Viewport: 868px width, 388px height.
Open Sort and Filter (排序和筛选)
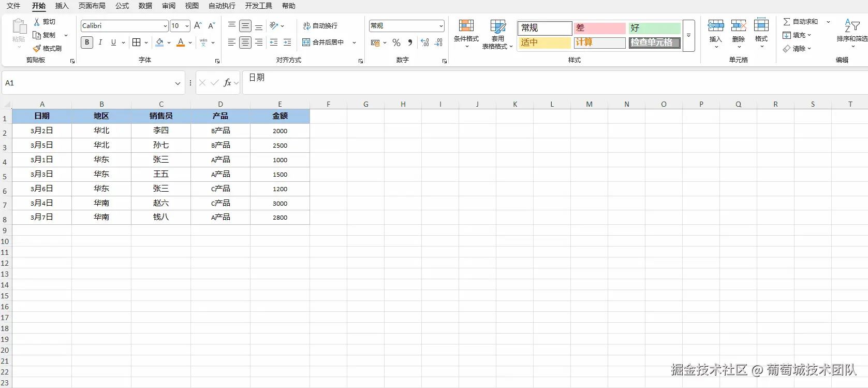[x=852, y=34]
